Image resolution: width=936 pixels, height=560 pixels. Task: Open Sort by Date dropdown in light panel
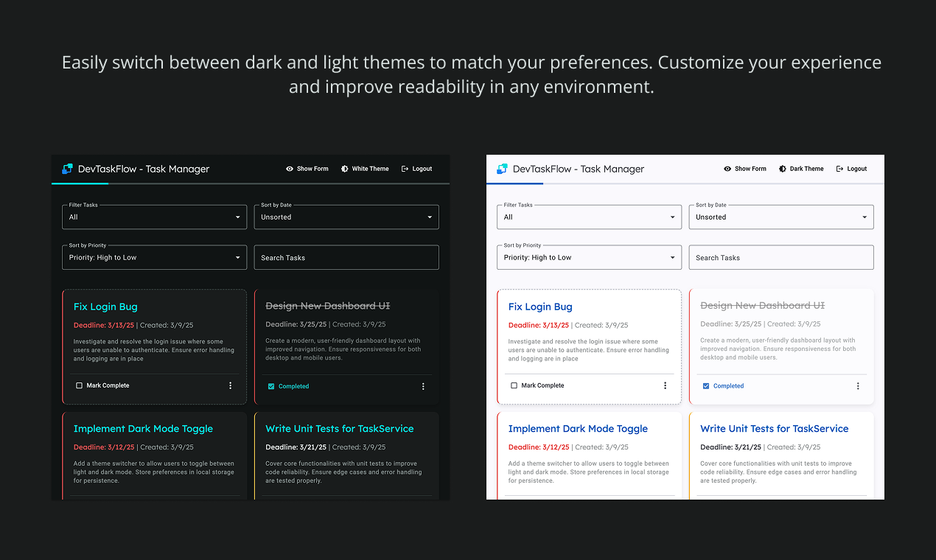pos(781,217)
